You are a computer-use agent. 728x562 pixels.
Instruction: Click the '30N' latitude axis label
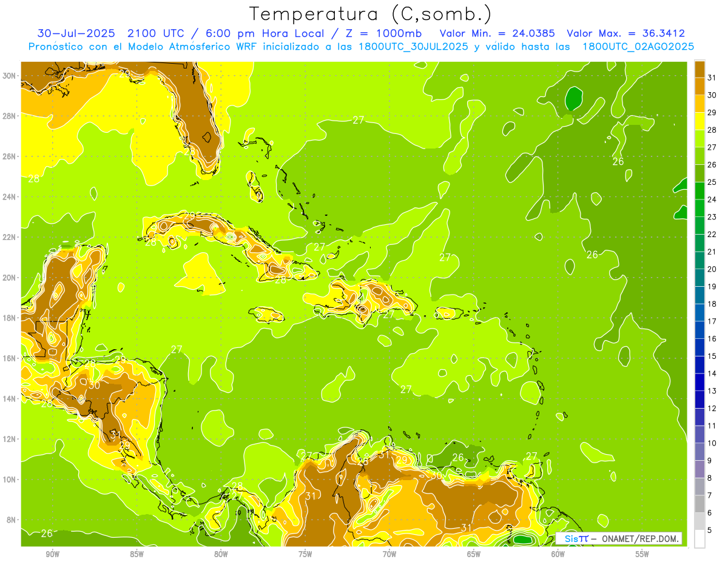click(x=10, y=76)
